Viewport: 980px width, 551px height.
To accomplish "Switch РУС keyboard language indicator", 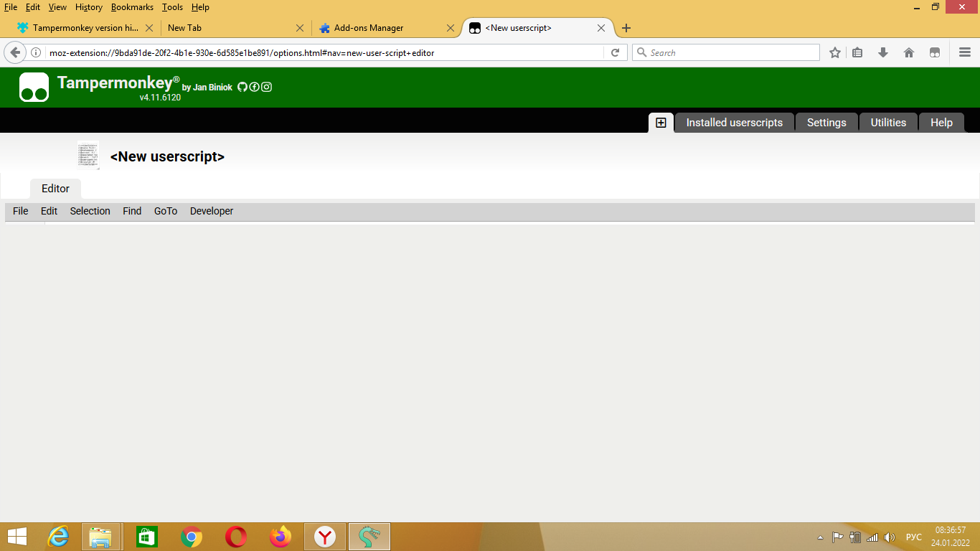I will point(913,537).
